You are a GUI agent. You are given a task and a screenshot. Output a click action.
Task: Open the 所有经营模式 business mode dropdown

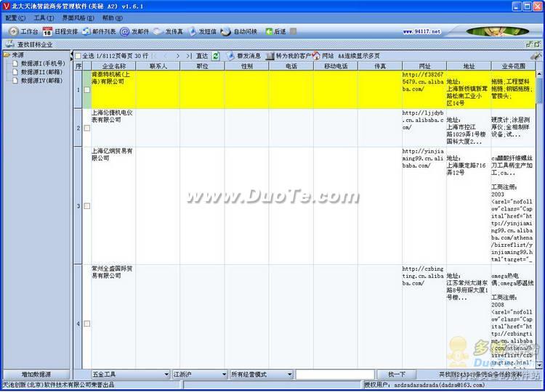262,375
